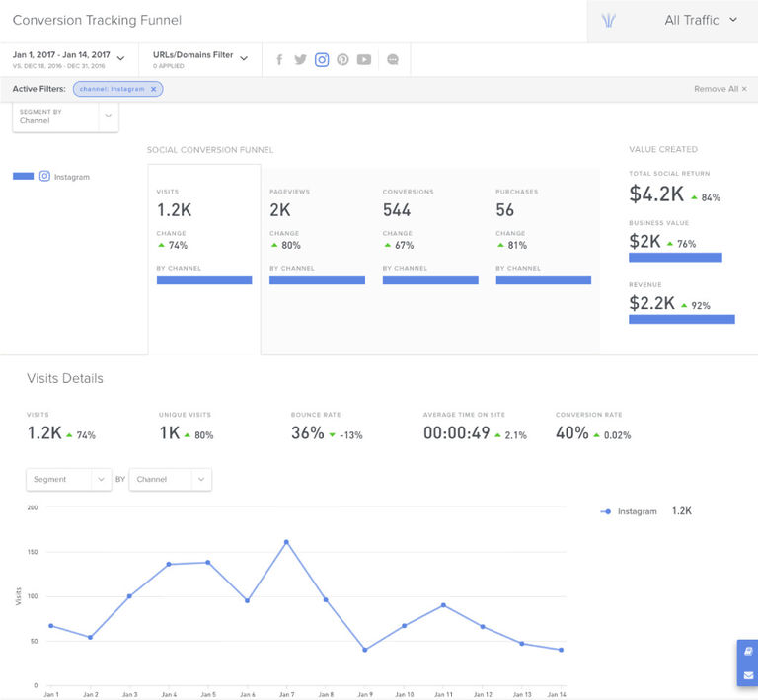
Task: Click the chat bubble channel icon
Action: [393, 59]
